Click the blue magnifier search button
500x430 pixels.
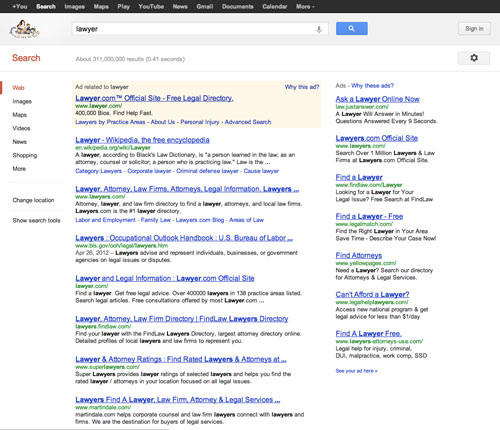click(352, 29)
